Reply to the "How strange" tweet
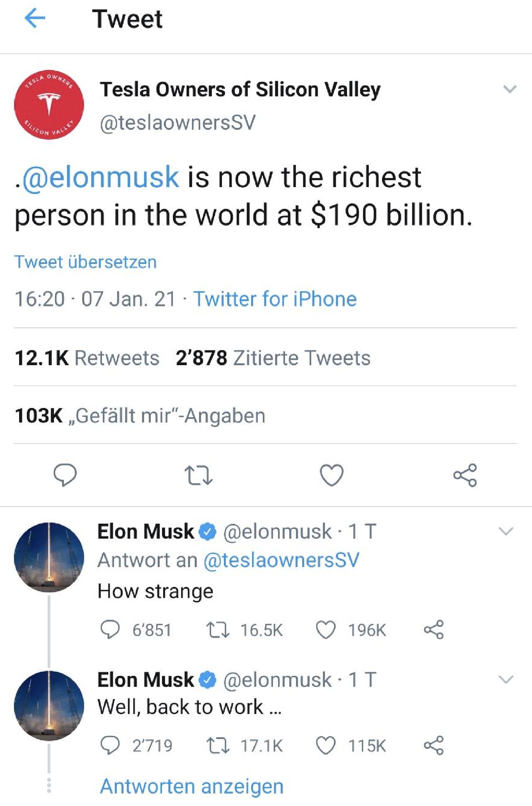The height and width of the screenshot is (806, 532). [110, 629]
